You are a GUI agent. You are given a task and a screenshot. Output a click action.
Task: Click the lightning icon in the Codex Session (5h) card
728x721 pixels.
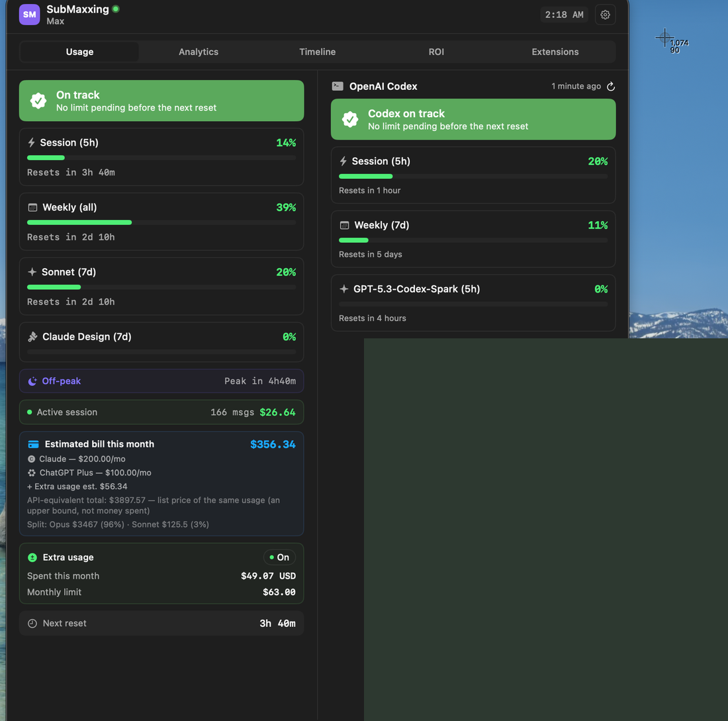click(x=343, y=161)
